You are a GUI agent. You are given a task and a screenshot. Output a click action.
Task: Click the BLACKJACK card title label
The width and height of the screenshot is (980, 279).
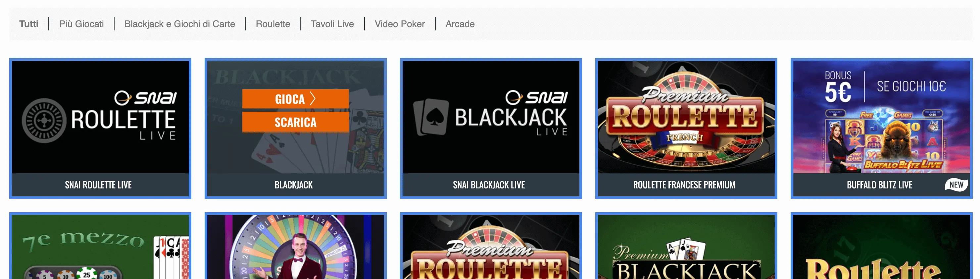click(x=294, y=185)
